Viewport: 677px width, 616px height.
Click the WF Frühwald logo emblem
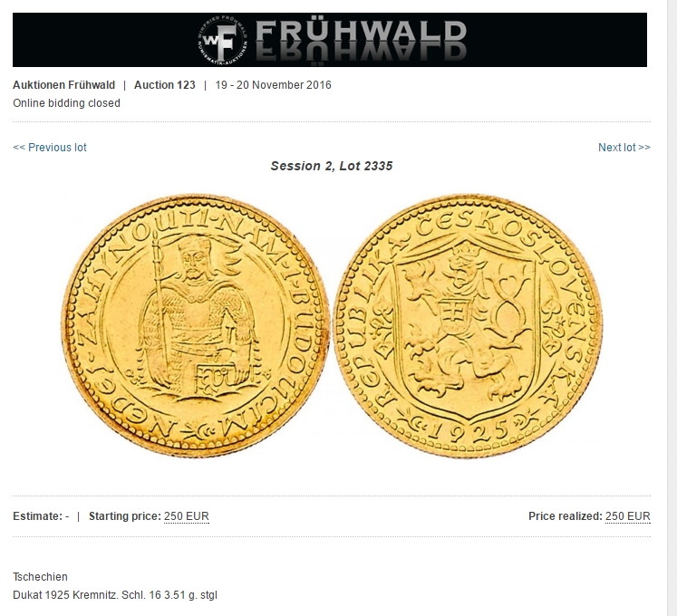tap(222, 39)
